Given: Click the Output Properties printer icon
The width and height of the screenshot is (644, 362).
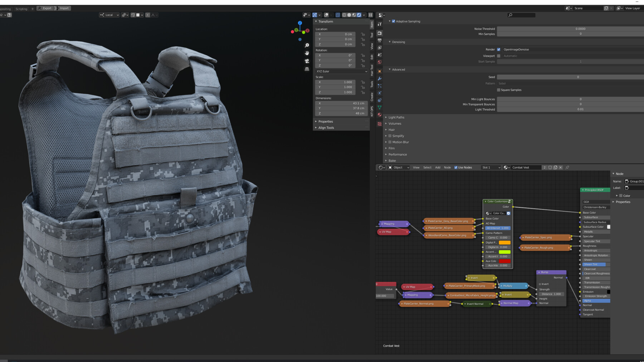Looking at the screenshot, I should point(379,40).
